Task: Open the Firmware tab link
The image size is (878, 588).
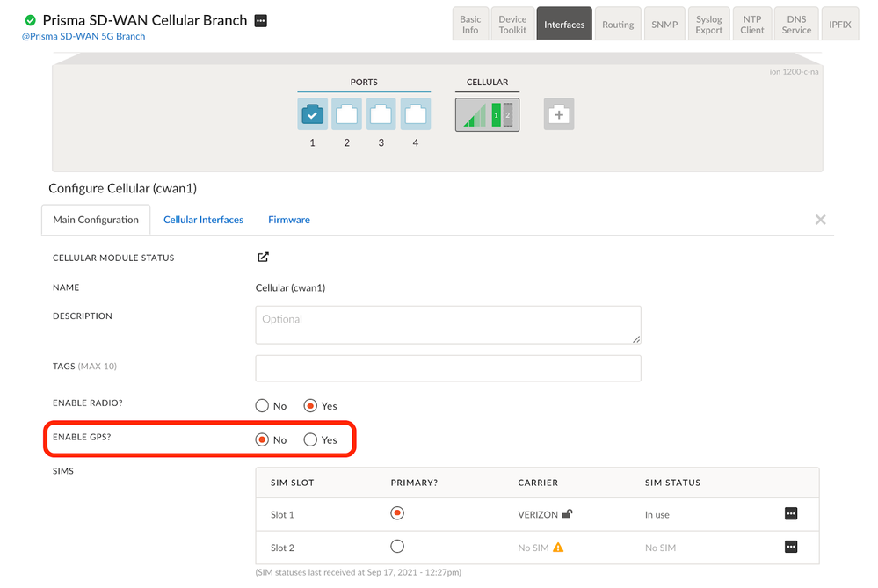Action: [x=289, y=220]
